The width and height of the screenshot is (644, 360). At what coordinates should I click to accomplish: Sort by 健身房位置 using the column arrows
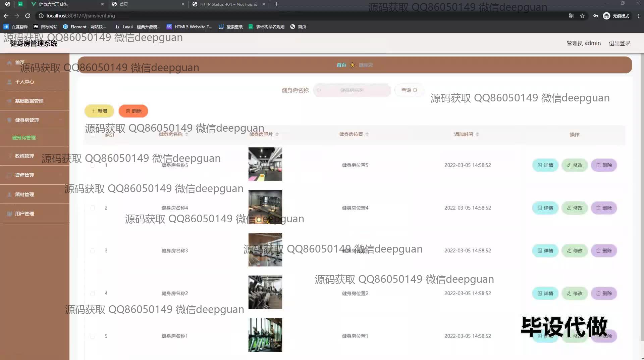(367, 134)
